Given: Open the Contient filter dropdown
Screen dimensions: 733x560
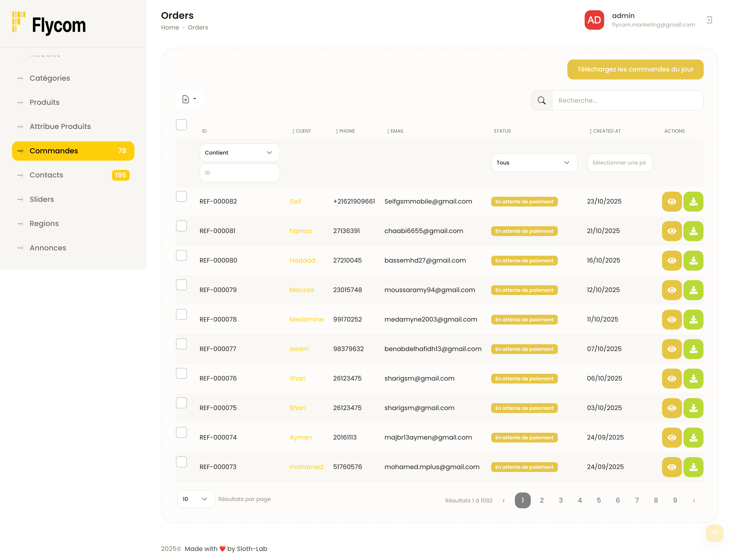Looking at the screenshot, I should point(240,153).
